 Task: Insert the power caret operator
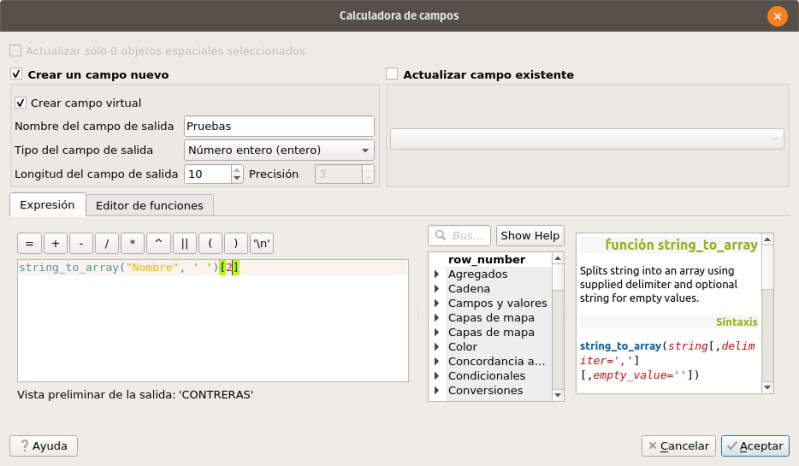tap(158, 243)
